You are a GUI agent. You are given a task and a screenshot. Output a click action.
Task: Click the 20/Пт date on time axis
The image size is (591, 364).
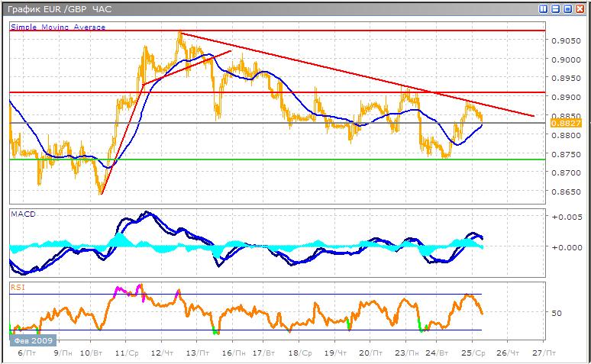370,353
